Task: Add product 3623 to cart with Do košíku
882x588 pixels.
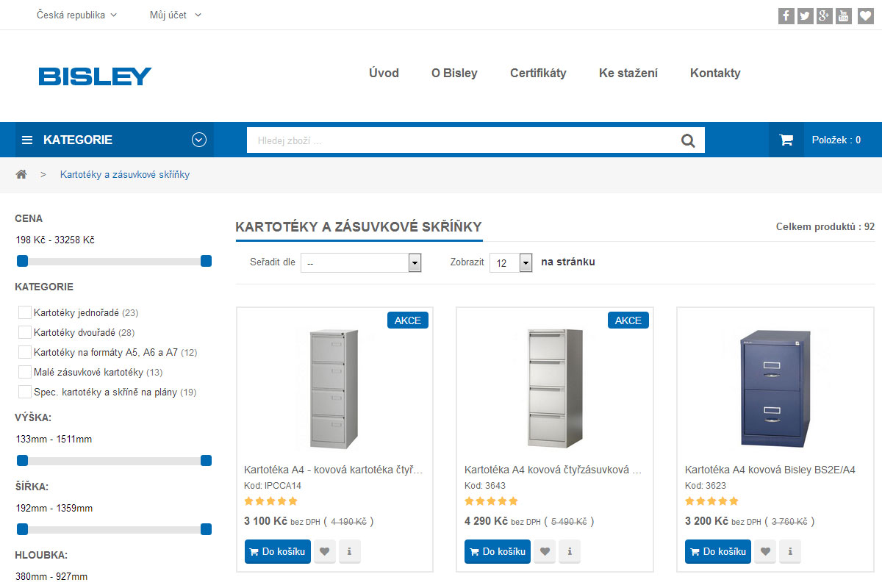Action: tap(718, 551)
